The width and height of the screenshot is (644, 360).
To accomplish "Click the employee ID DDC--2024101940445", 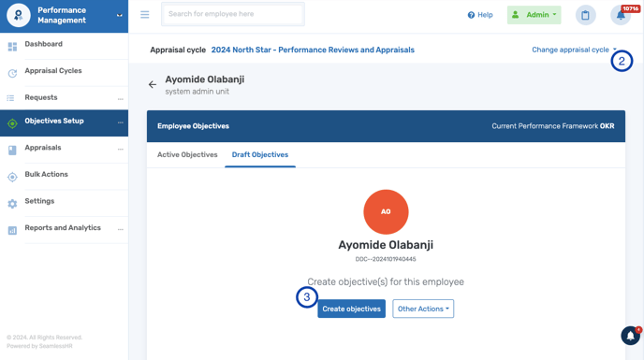I will point(386,259).
